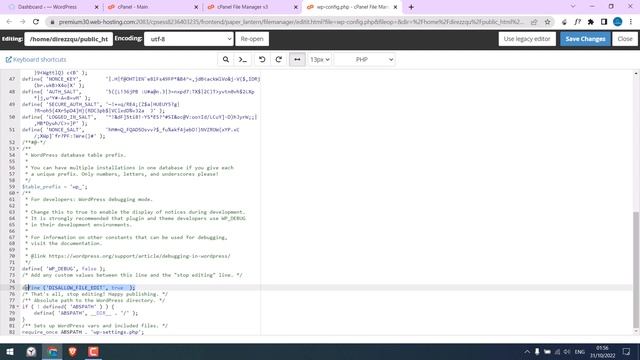
Task: Collapse the code fold at line 78
Action: pyautogui.click(x=17, y=307)
